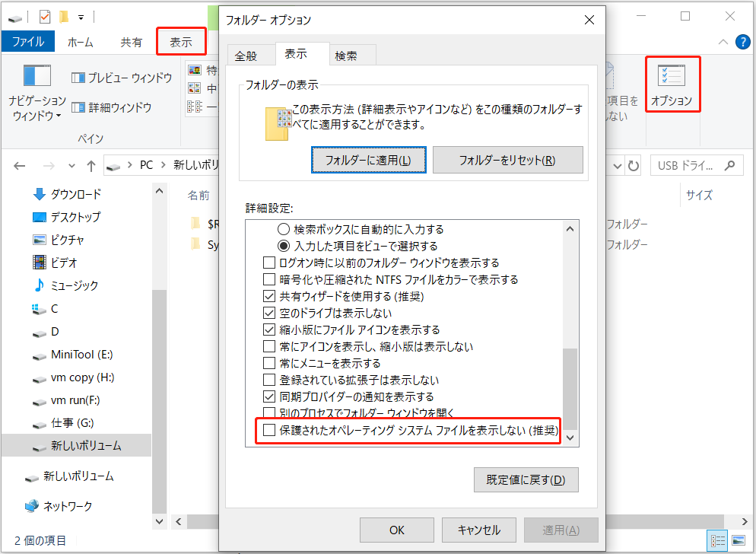756x554 pixels.
Task: Select the 仕事 (G:) drive
Action: [x=63, y=423]
